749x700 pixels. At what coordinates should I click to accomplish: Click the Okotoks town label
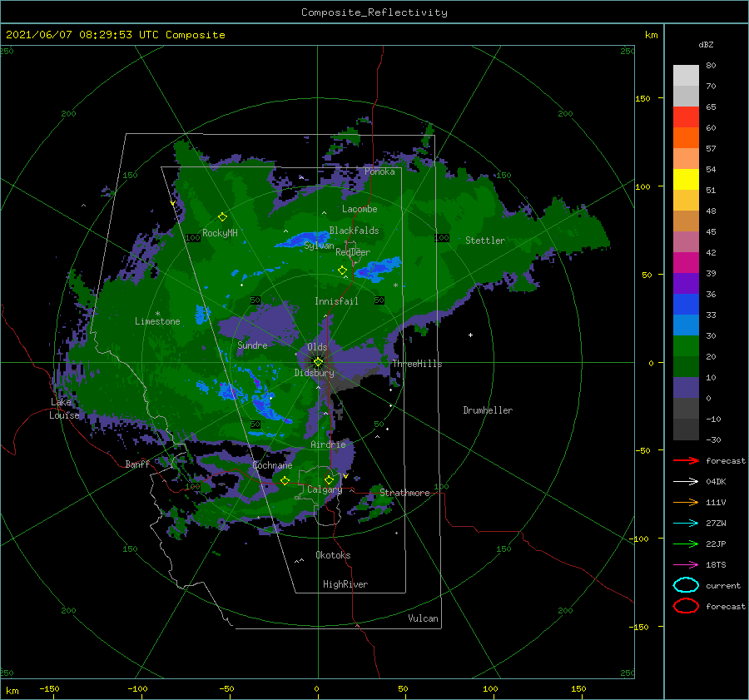(x=333, y=555)
